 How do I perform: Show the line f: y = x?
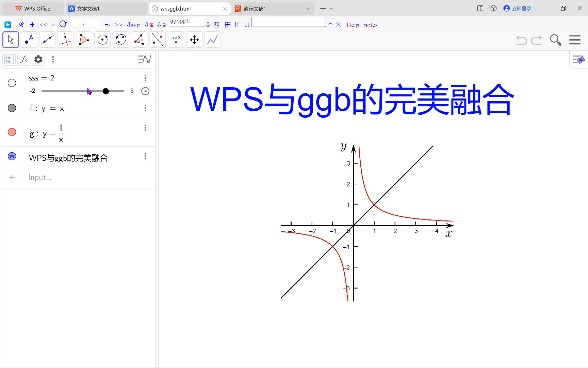(12, 108)
